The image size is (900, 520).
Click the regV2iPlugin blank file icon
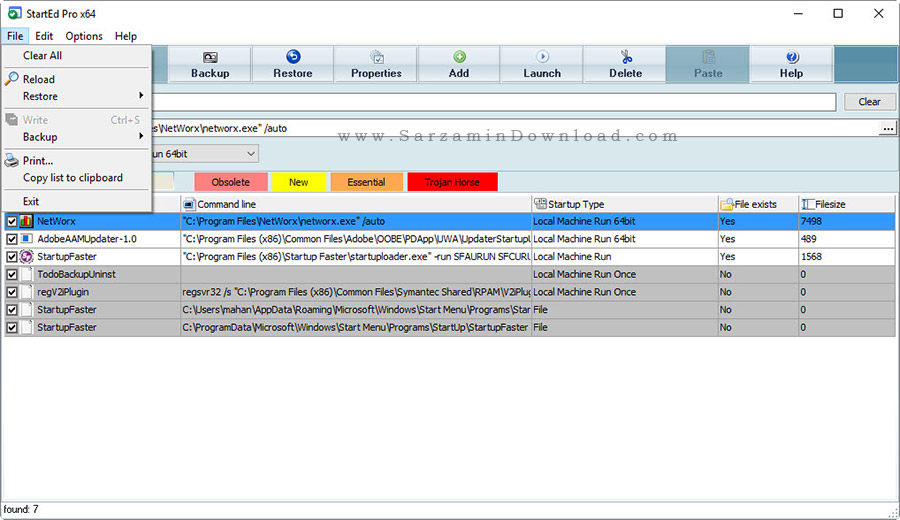coord(26,292)
